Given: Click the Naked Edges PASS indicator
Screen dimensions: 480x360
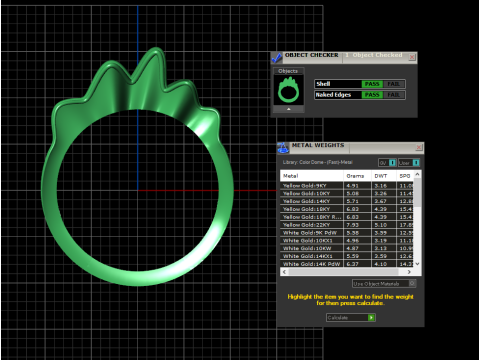Looking at the screenshot, I should [x=372, y=95].
